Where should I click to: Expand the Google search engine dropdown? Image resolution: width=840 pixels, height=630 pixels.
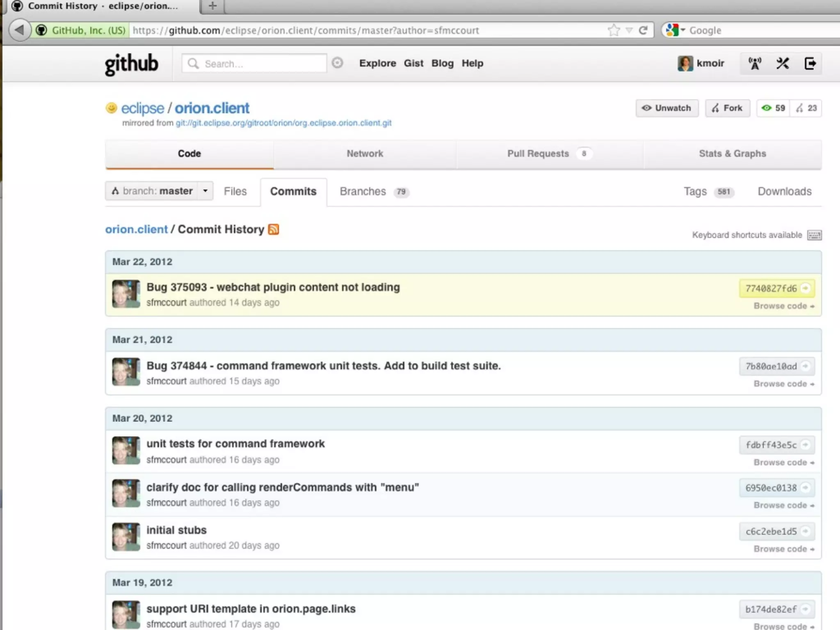click(x=675, y=30)
